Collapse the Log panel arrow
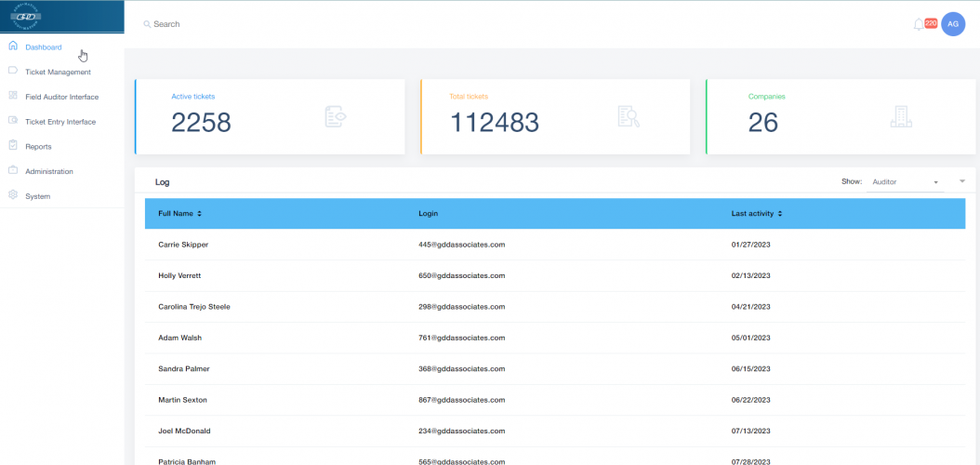The image size is (980, 465). 962,181
